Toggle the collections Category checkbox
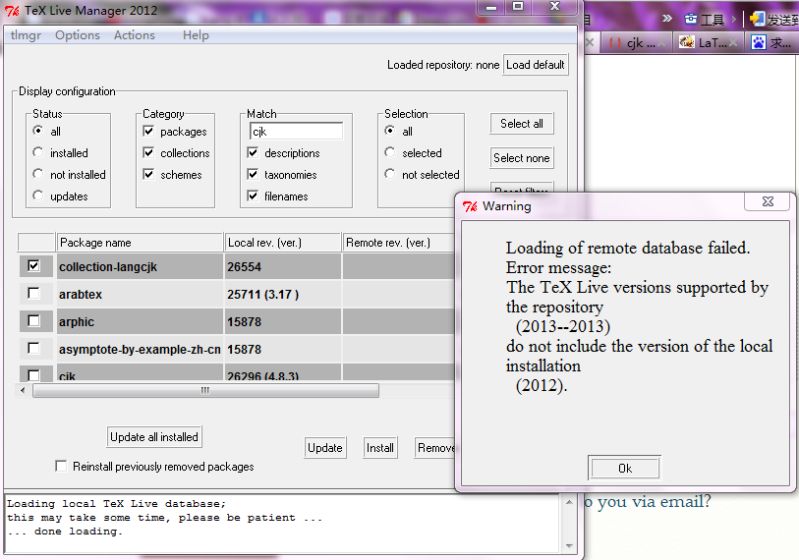Image resolution: width=799 pixels, height=560 pixels. [148, 152]
